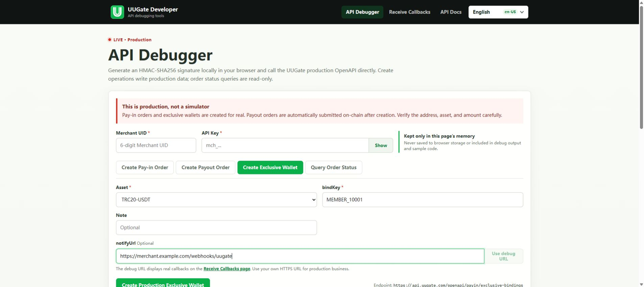Switch to Query Order Status tab
The width and height of the screenshot is (644, 287).
(334, 168)
